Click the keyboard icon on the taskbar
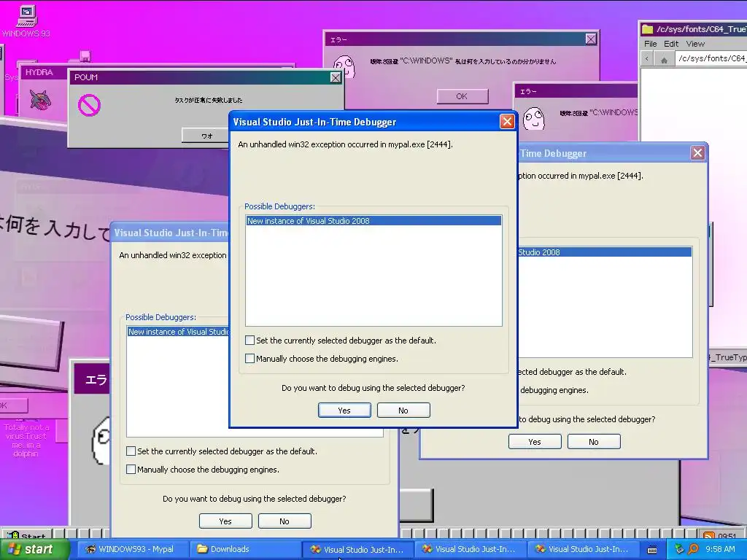This screenshot has height=560, width=747. pos(652,550)
